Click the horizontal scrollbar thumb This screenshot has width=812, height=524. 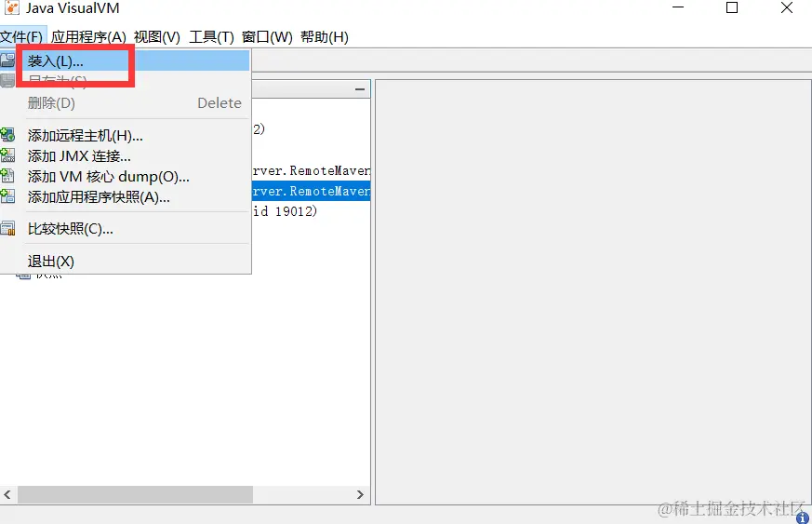pos(135,494)
